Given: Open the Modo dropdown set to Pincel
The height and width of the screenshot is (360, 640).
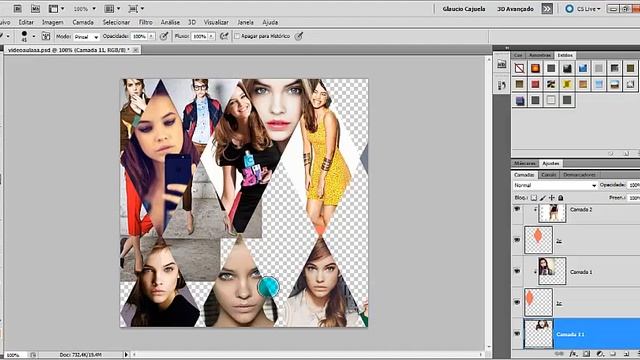Looking at the screenshot, I should click(x=87, y=37).
